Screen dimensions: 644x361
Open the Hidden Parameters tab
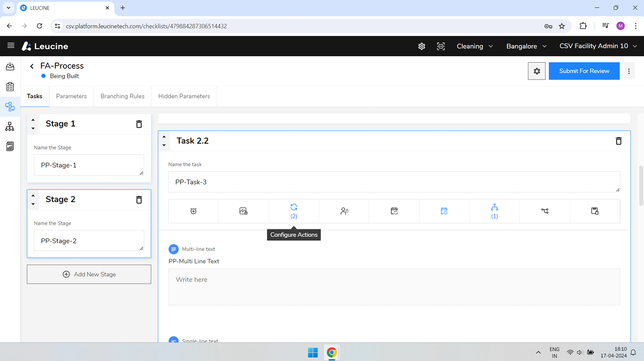tap(184, 96)
